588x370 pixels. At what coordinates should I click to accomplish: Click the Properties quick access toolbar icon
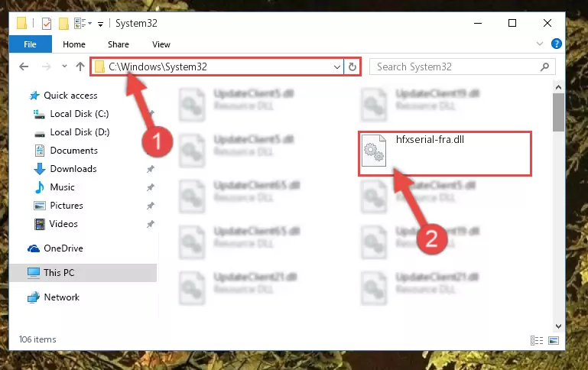47,23
